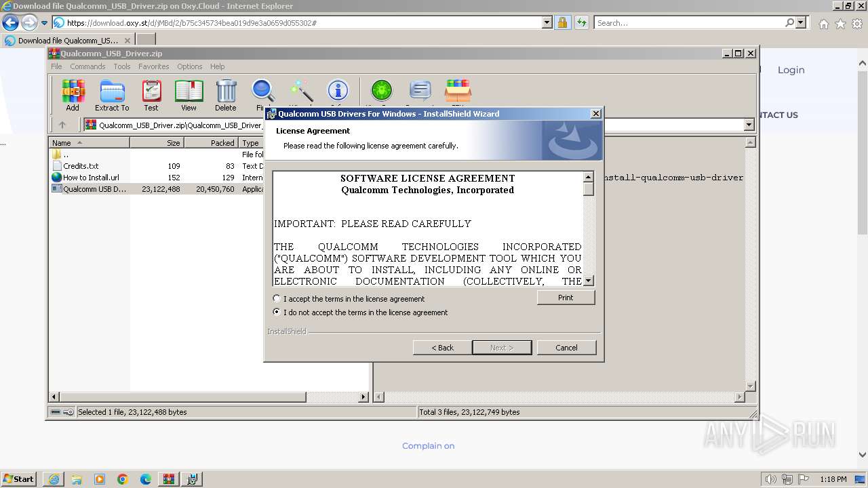
Task: Sort by the Size column header
Action: click(x=157, y=143)
